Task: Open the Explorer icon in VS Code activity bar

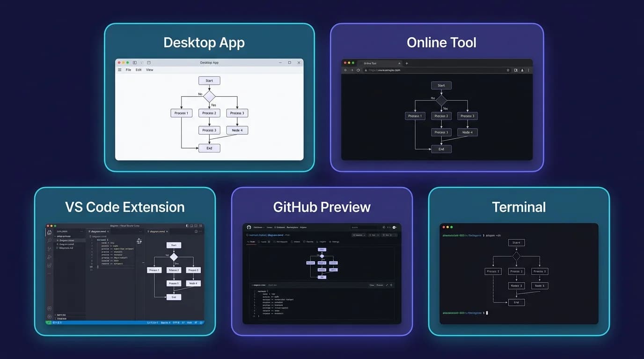Action: (x=50, y=232)
